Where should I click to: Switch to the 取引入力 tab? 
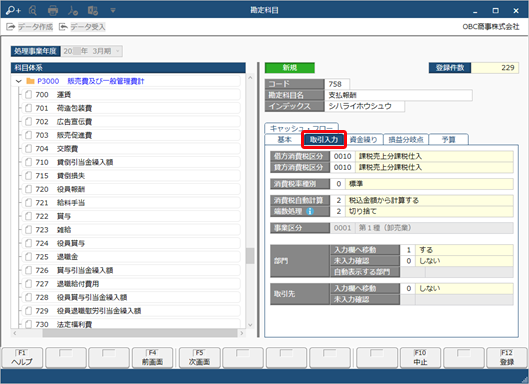(x=324, y=139)
